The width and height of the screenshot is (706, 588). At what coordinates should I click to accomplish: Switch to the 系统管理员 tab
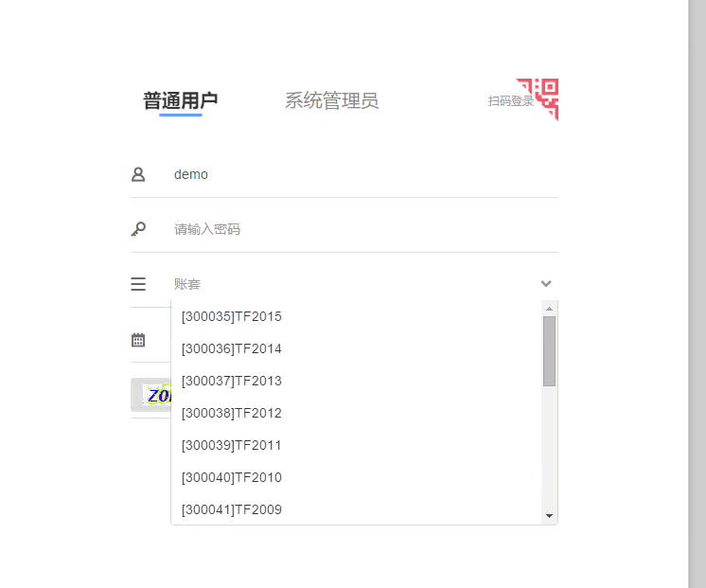click(x=332, y=100)
